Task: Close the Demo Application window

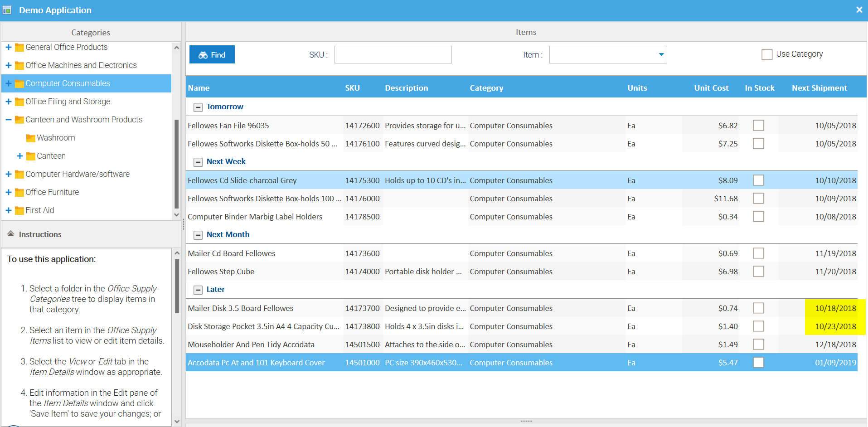Action: tap(859, 10)
